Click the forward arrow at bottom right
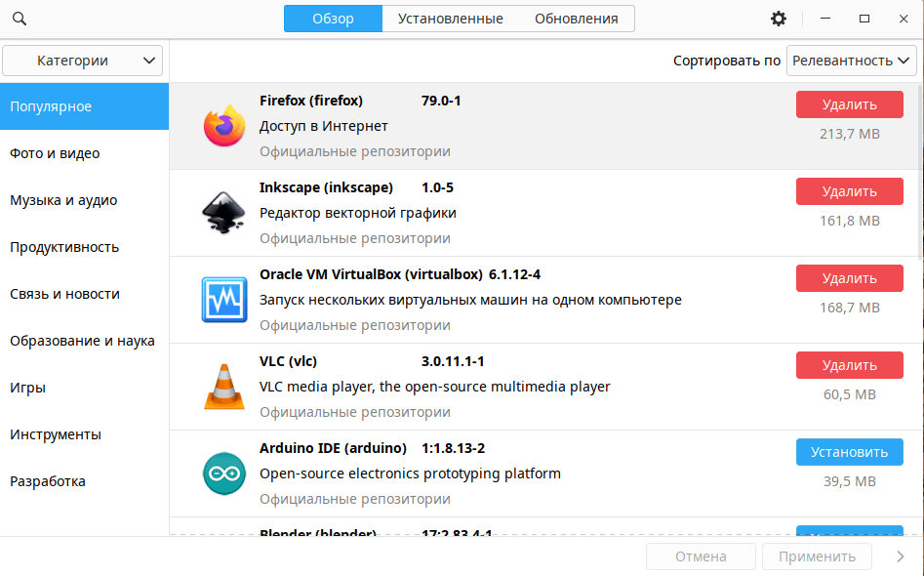 point(900,556)
